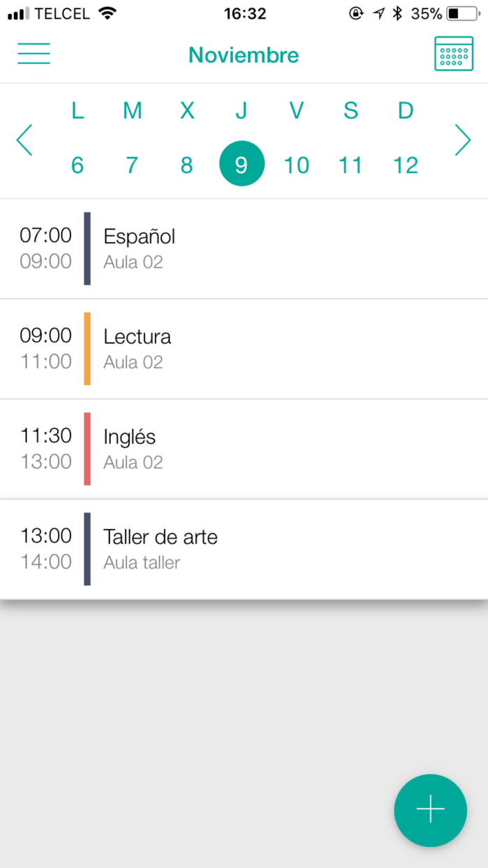
Task: Select Tuesday 7 in week strip
Action: (x=132, y=165)
